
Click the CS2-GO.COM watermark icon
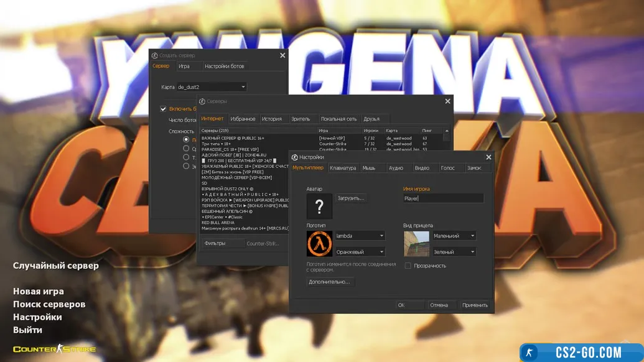[x=529, y=352]
